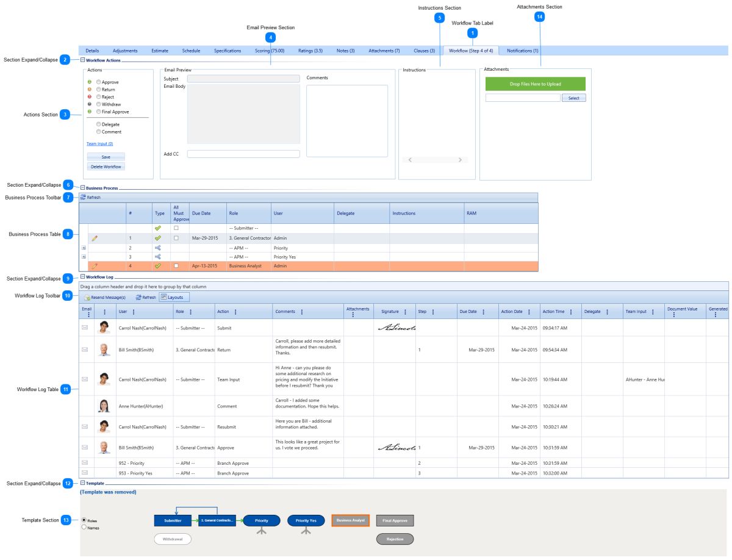Open the column menu dots beside Role header
The width and height of the screenshot is (732, 560).
[x=192, y=312]
